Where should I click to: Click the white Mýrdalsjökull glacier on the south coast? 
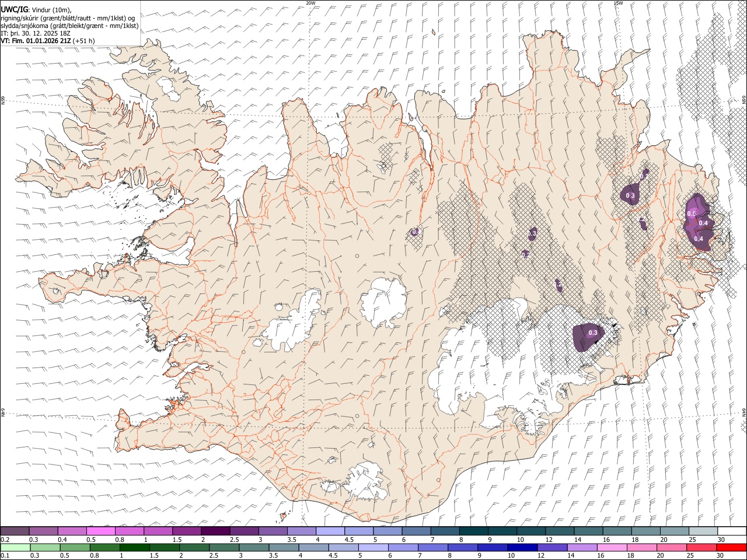pyautogui.click(x=365, y=482)
